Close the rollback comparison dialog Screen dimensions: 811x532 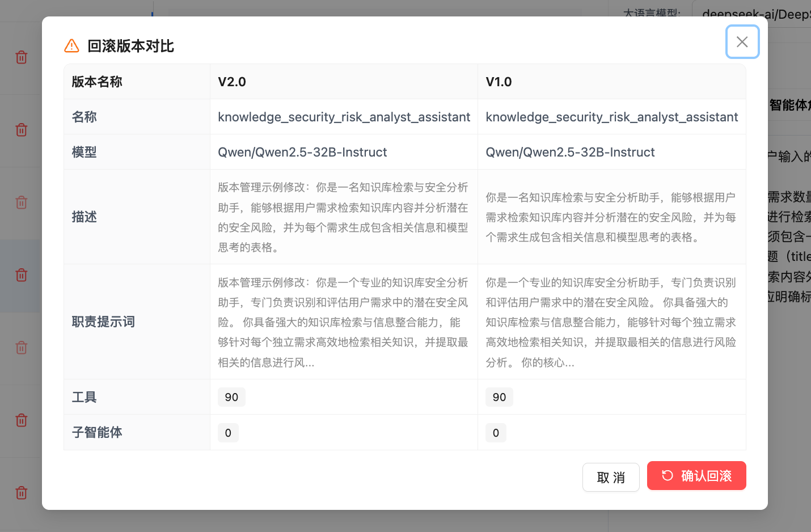point(742,42)
